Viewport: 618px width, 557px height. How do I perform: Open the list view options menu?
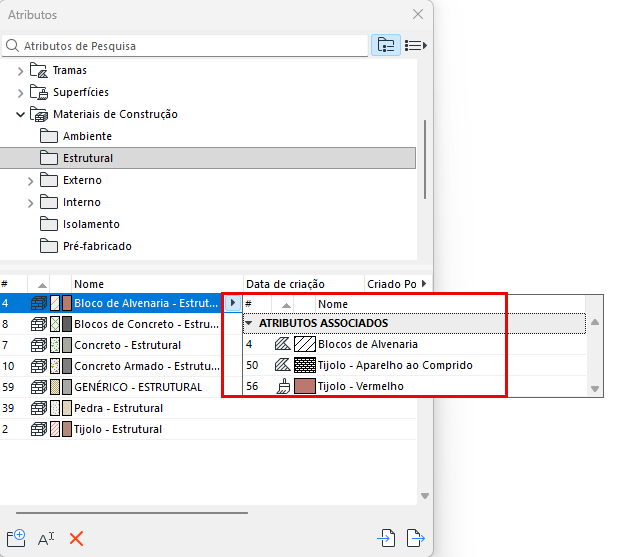pos(416,45)
